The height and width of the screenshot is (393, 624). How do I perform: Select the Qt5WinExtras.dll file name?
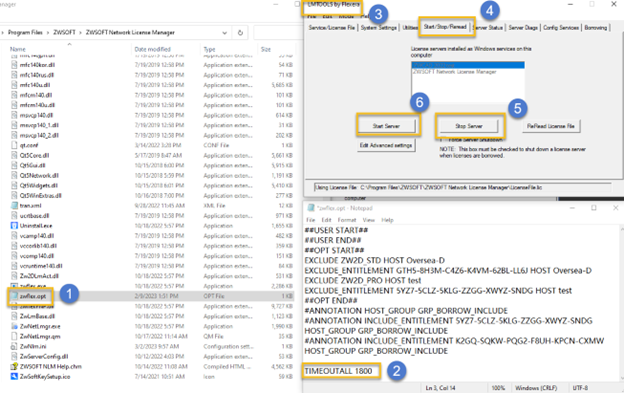[41, 196]
